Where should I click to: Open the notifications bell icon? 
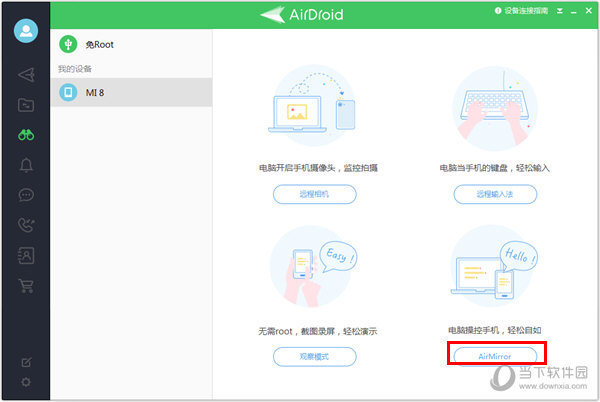[x=26, y=165]
